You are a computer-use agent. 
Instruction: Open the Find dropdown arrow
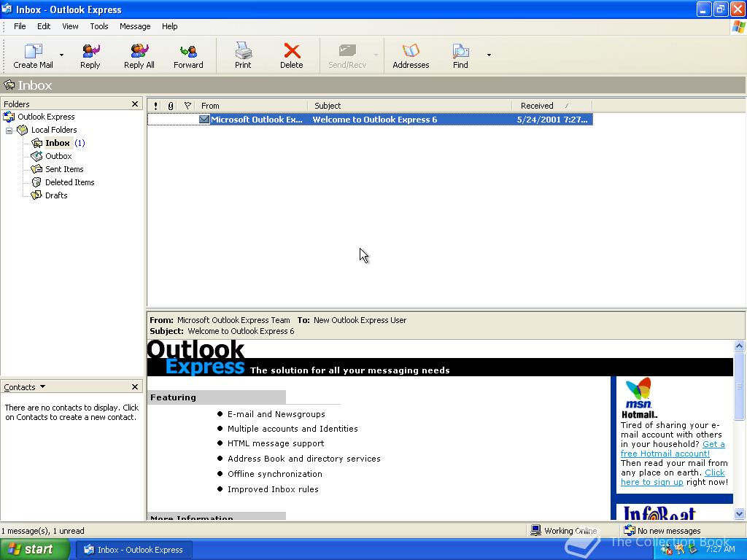tap(487, 55)
